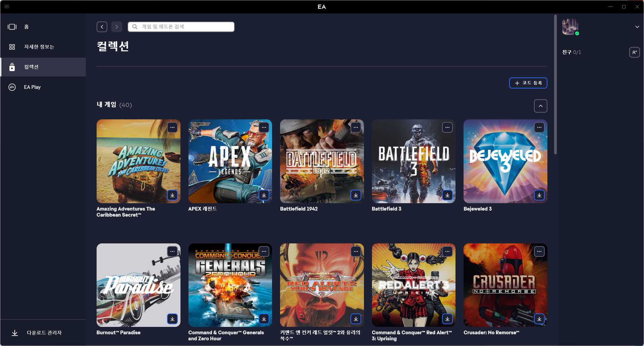
Task: Open 다운로드 관리자 at the bottom
Action: (x=43, y=333)
